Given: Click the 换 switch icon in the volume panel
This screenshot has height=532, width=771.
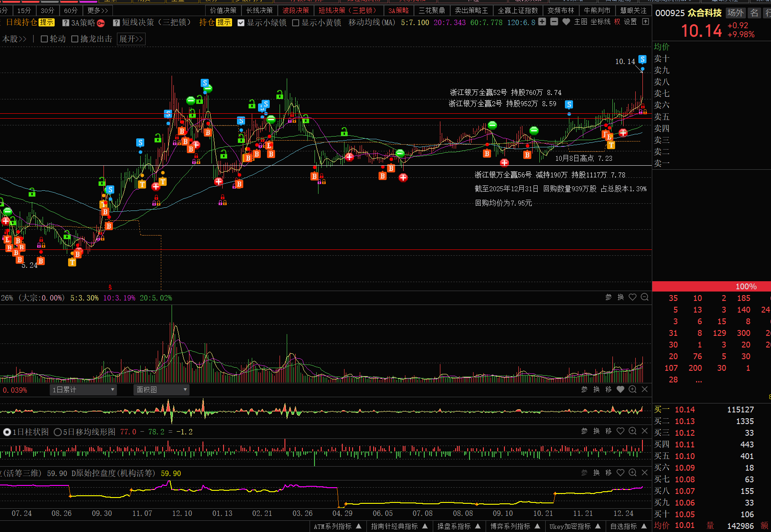Looking at the screenshot, I should (x=620, y=297).
